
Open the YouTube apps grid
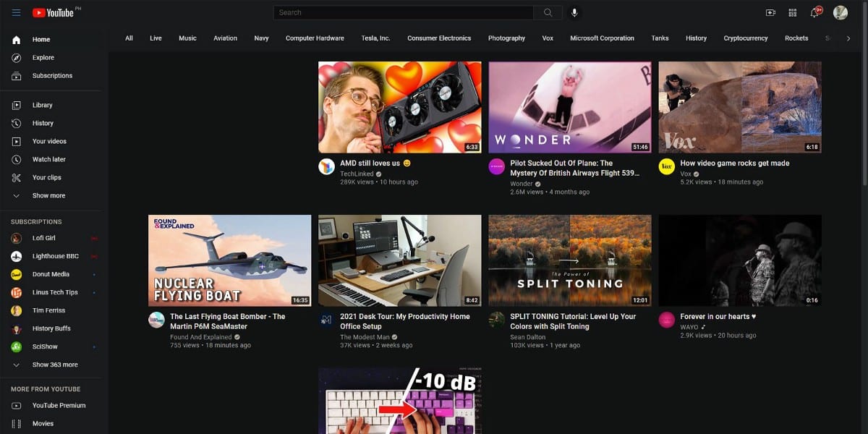click(793, 12)
